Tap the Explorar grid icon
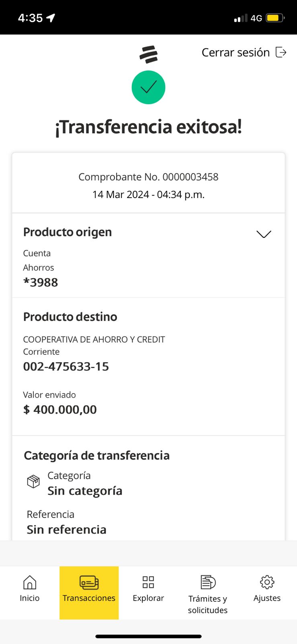The width and height of the screenshot is (297, 644). [x=148, y=582]
